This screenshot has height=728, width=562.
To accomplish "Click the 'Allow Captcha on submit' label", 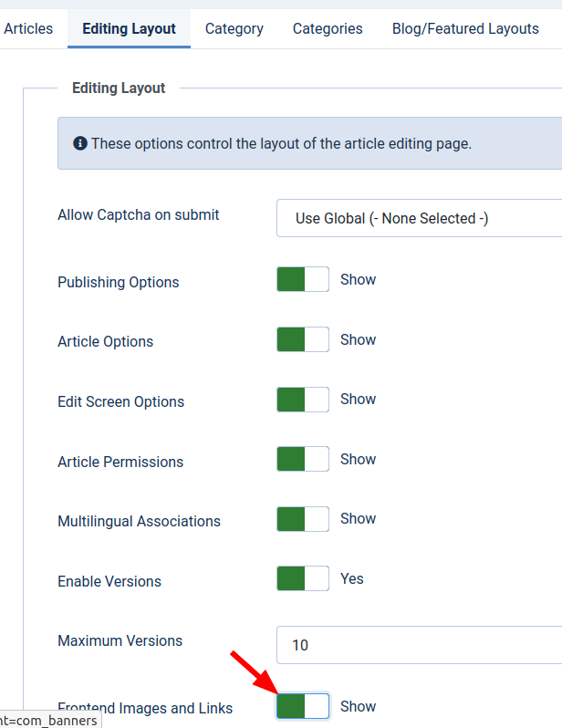I will click(x=138, y=215).
